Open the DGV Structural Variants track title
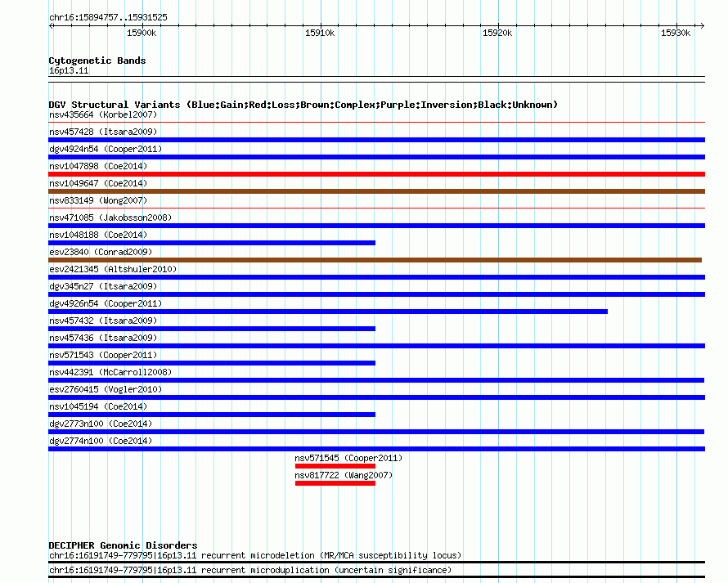 [303, 105]
